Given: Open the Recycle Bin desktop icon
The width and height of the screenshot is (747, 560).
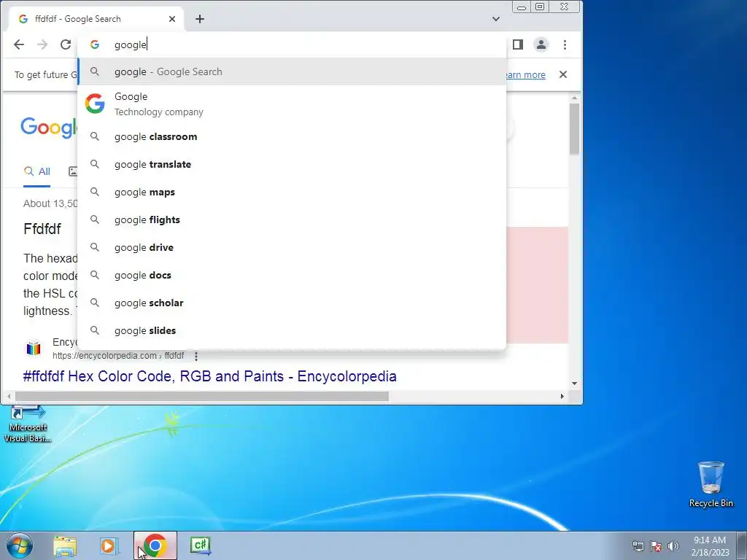Looking at the screenshot, I should coord(711,484).
